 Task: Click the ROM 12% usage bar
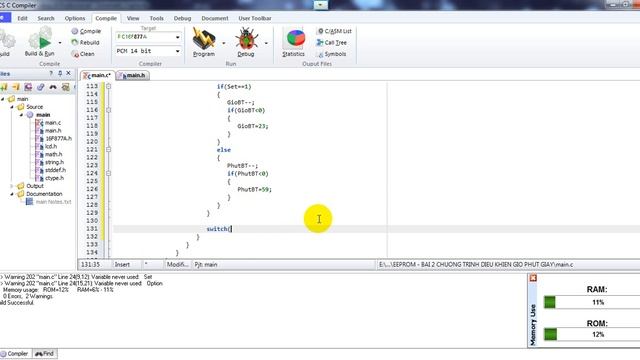pos(592,335)
